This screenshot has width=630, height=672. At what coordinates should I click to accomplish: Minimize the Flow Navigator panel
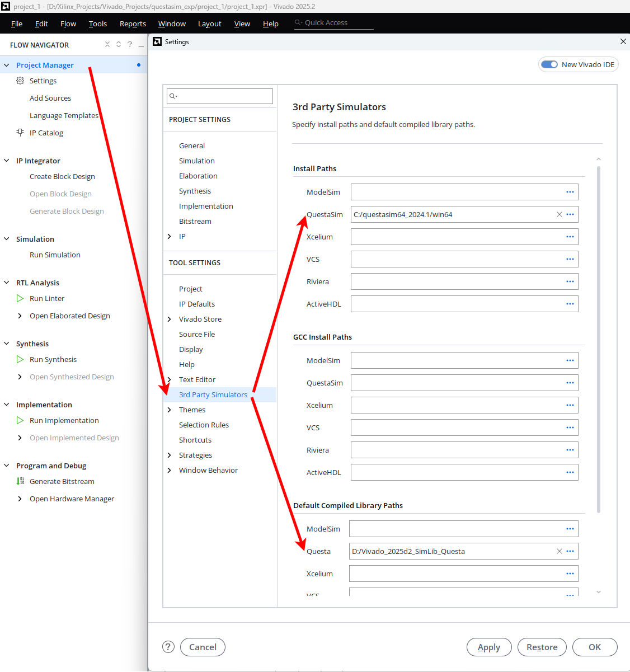coord(141,45)
